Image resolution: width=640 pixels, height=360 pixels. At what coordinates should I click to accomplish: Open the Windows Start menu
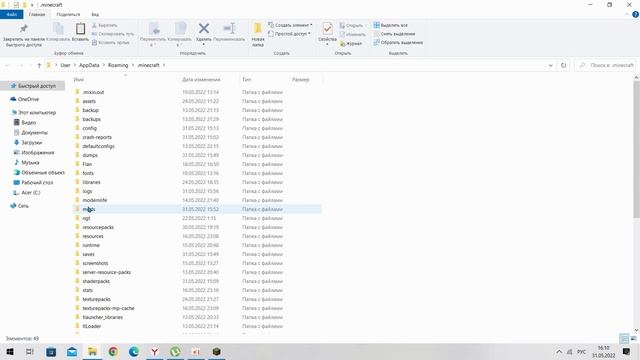10,351
